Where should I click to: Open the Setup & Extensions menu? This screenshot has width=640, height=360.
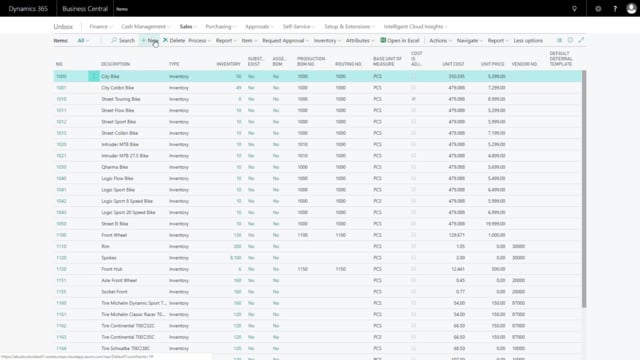[x=349, y=27]
